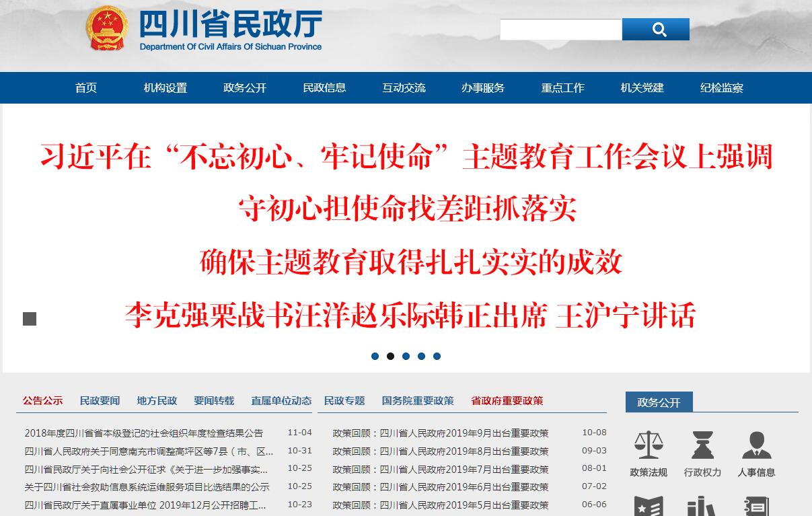
Task: Open the red headline banner article
Action: pyautogui.click(x=406, y=235)
